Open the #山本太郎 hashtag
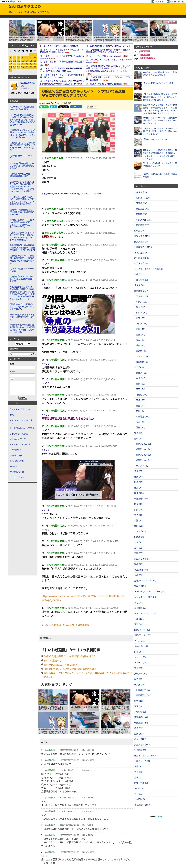The width and height of the screenshot is (186, 868). click(x=68, y=625)
